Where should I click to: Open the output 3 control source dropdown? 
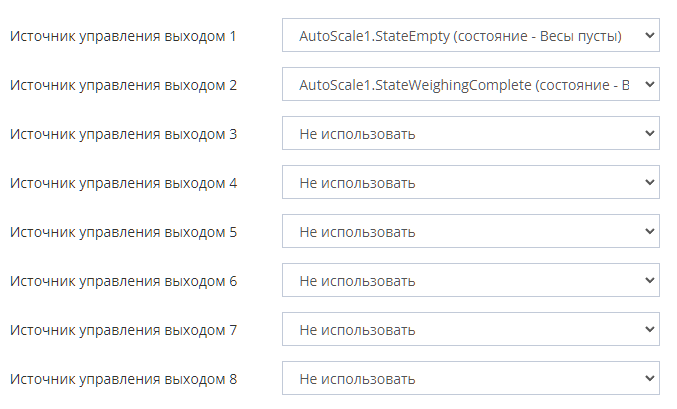470,134
